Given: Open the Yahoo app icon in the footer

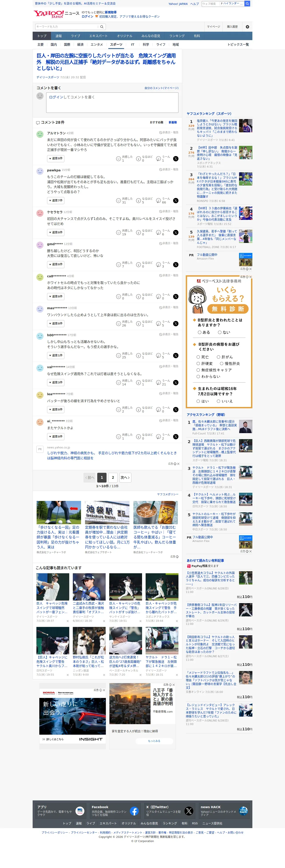Looking at the screenshot, I should tap(80, 811).
